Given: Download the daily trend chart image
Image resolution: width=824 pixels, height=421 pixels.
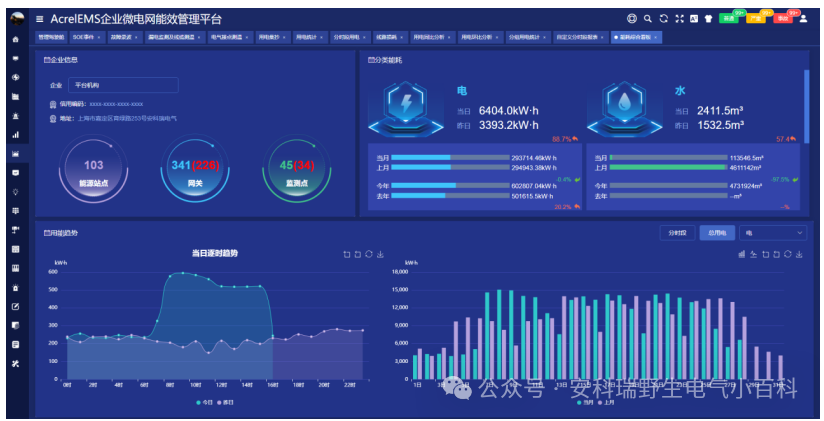Looking at the screenshot, I should [x=380, y=254].
